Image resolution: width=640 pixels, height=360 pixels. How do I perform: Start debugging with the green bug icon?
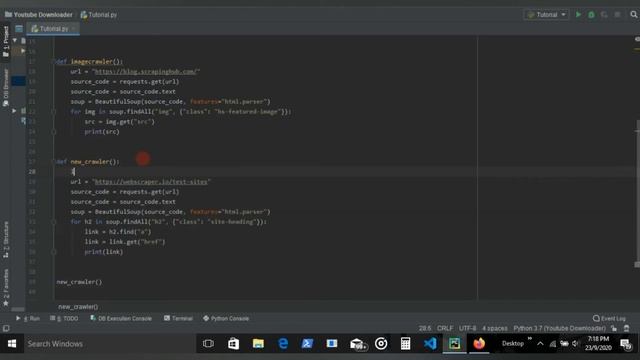pyautogui.click(x=591, y=15)
